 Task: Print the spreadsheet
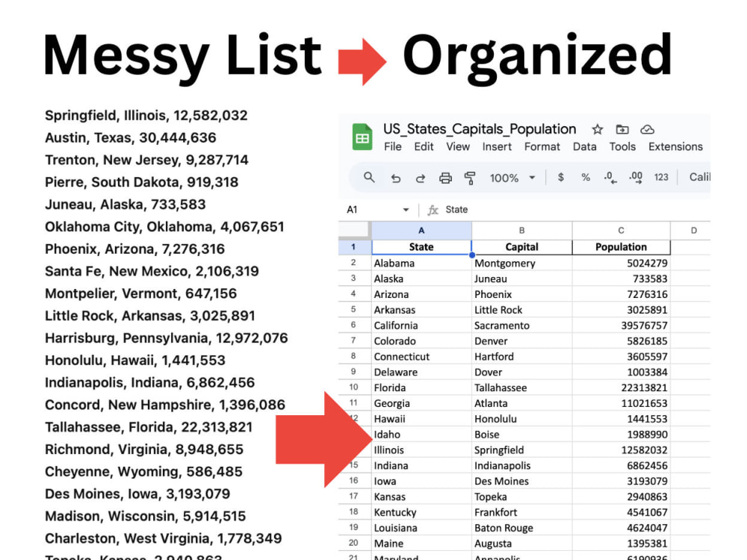tap(445, 178)
